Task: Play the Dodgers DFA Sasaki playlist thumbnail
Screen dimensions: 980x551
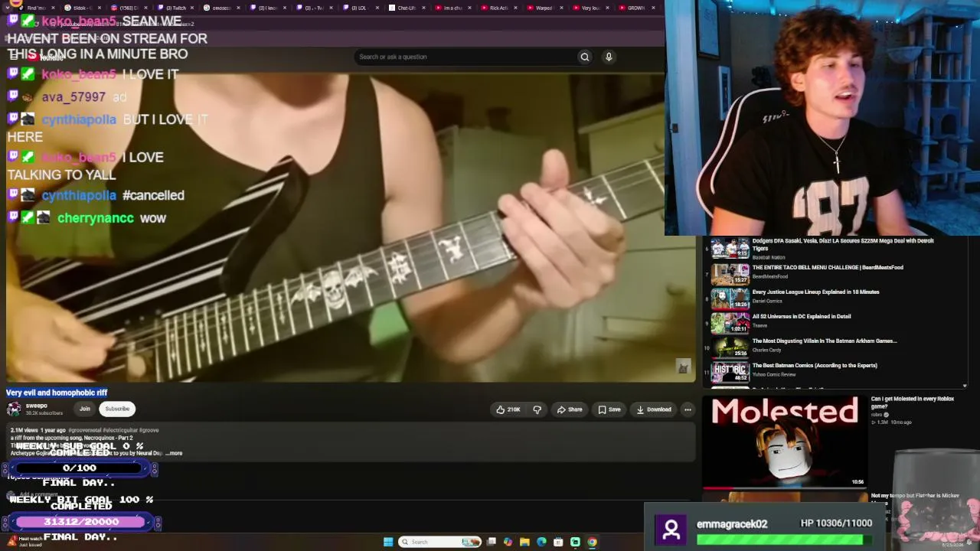Action: click(730, 249)
